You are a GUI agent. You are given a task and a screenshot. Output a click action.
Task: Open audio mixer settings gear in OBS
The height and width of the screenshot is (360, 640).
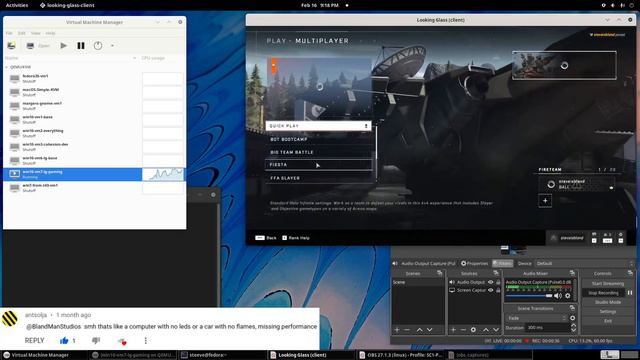pyautogui.click(x=568, y=296)
